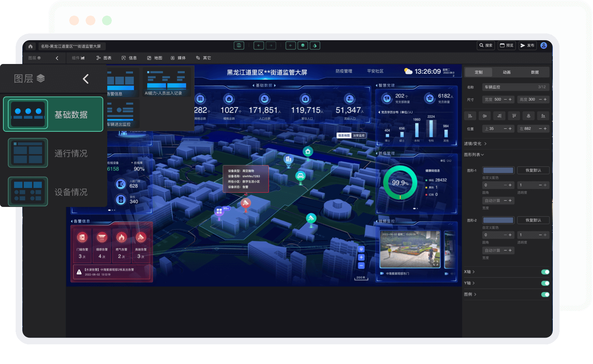Click the 燃气告警 flame alarm icon
This screenshot has height=364, width=593.
tap(121, 237)
